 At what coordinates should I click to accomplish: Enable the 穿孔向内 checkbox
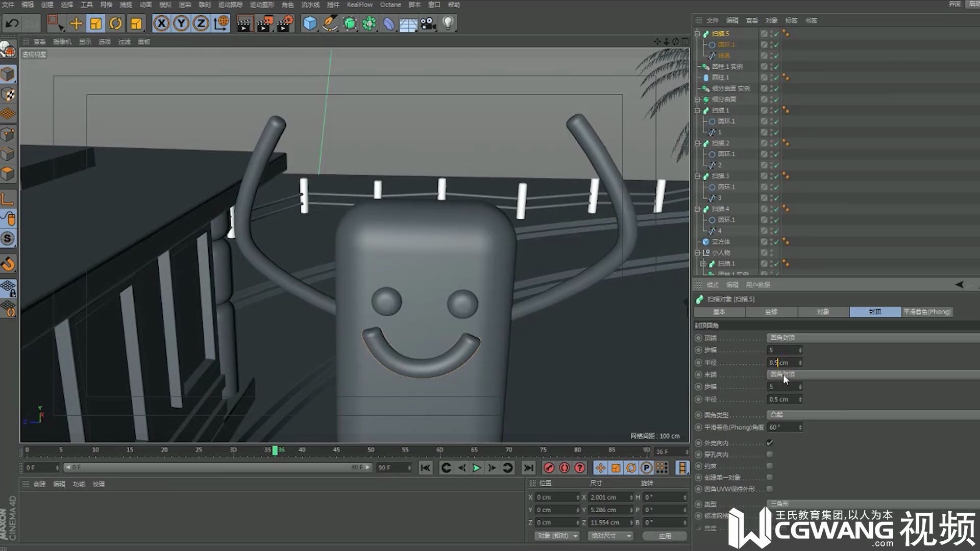click(770, 455)
